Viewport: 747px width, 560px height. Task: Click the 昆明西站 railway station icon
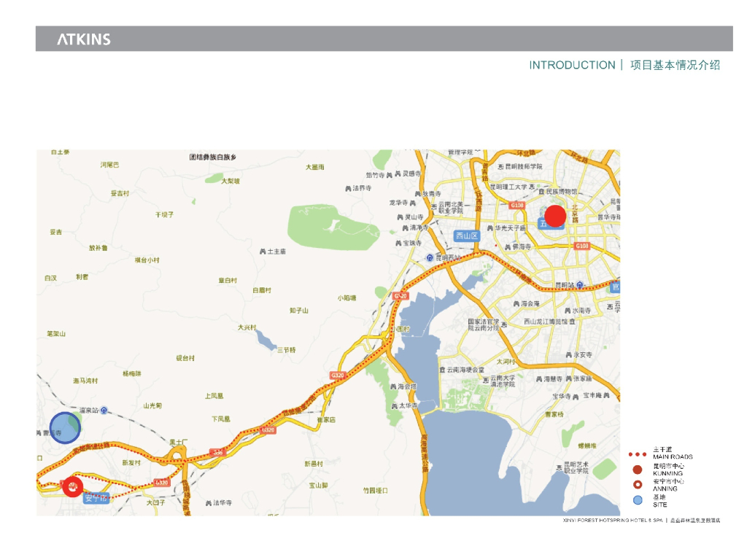click(x=430, y=257)
